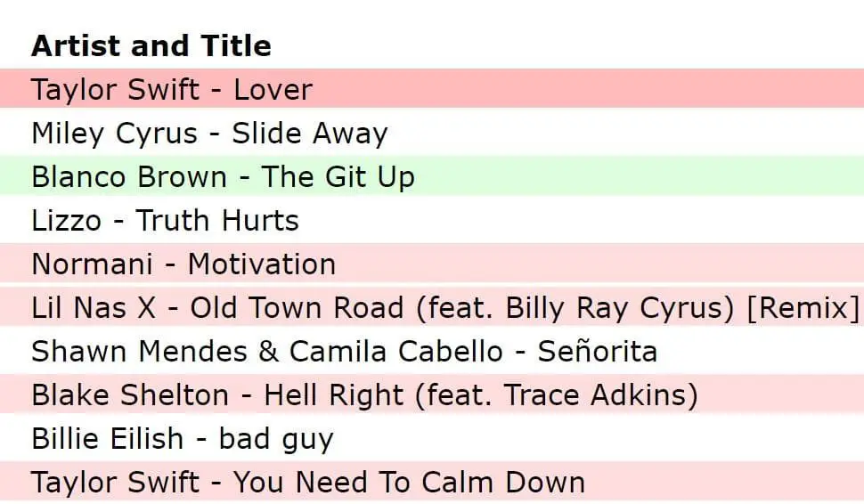This screenshot has width=864, height=504.
Task: Select the song title "Motivation"
Action: click(262, 264)
